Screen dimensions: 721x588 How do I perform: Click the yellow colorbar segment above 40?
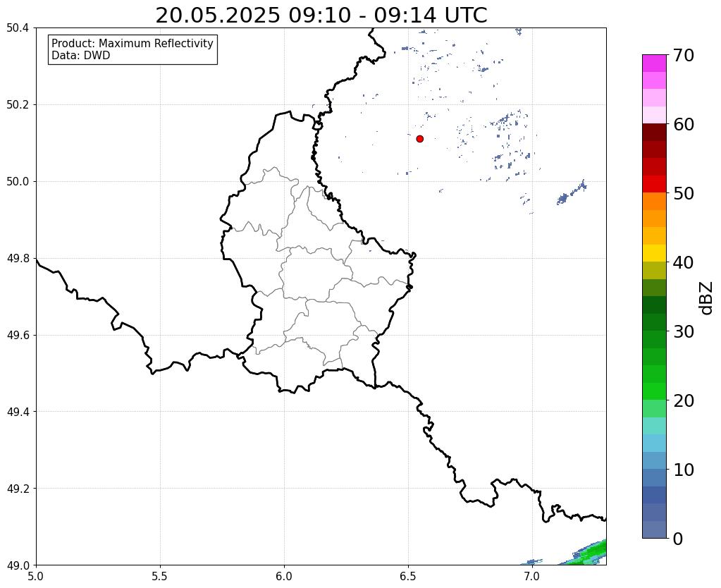[654, 253]
